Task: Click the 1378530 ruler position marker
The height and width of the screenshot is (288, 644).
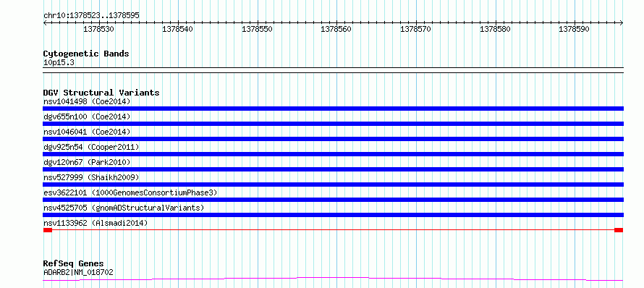Action: click(98, 29)
